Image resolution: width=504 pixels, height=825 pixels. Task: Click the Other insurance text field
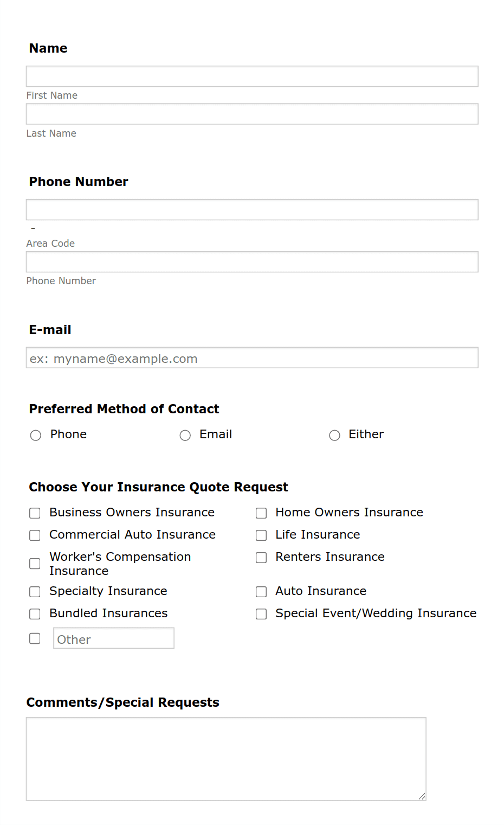tap(113, 638)
